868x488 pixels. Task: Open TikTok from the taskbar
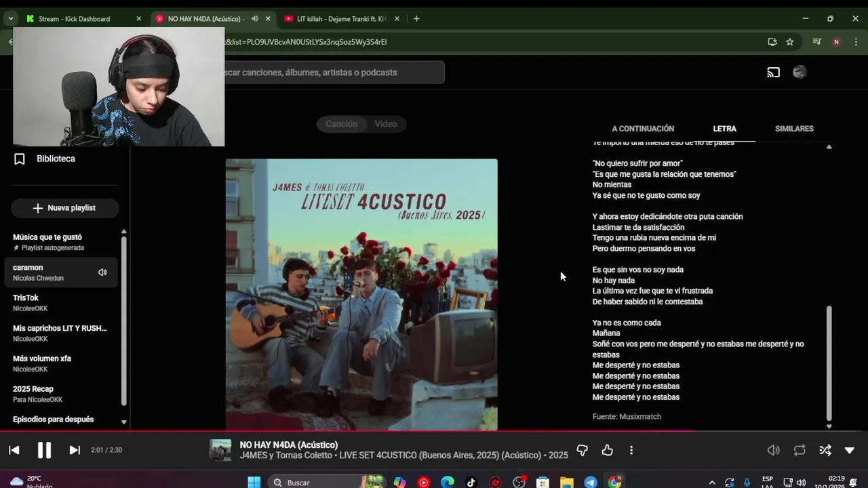tap(471, 482)
